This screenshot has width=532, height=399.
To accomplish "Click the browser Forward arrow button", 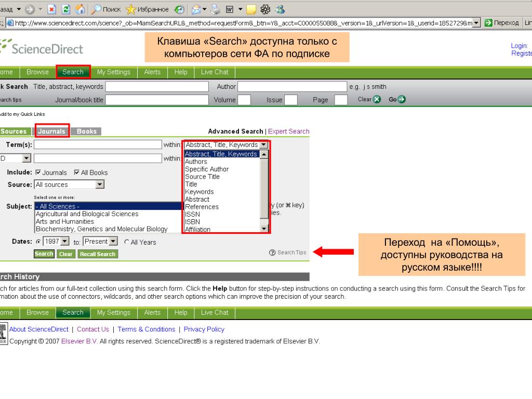I will tap(30, 9).
